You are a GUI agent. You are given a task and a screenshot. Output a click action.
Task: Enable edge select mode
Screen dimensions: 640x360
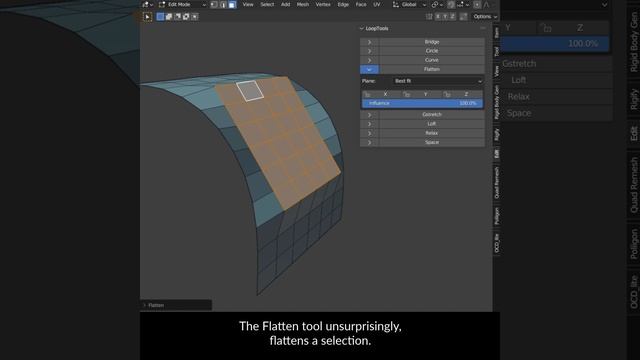click(223, 4)
